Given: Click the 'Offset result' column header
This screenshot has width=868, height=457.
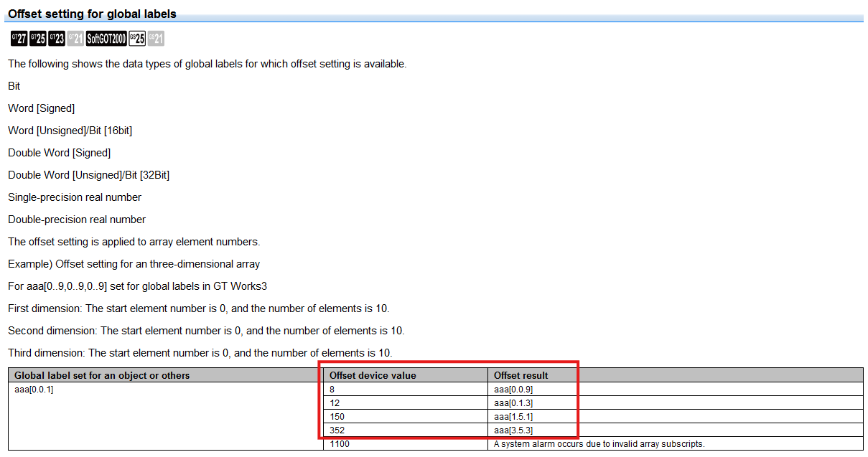Looking at the screenshot, I should [x=521, y=375].
